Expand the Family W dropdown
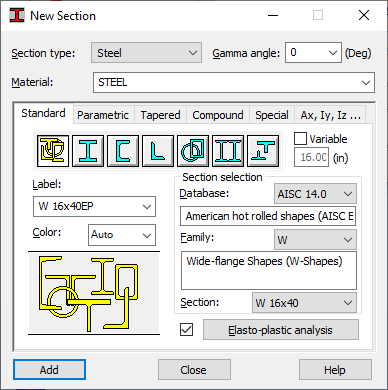 click(315, 239)
